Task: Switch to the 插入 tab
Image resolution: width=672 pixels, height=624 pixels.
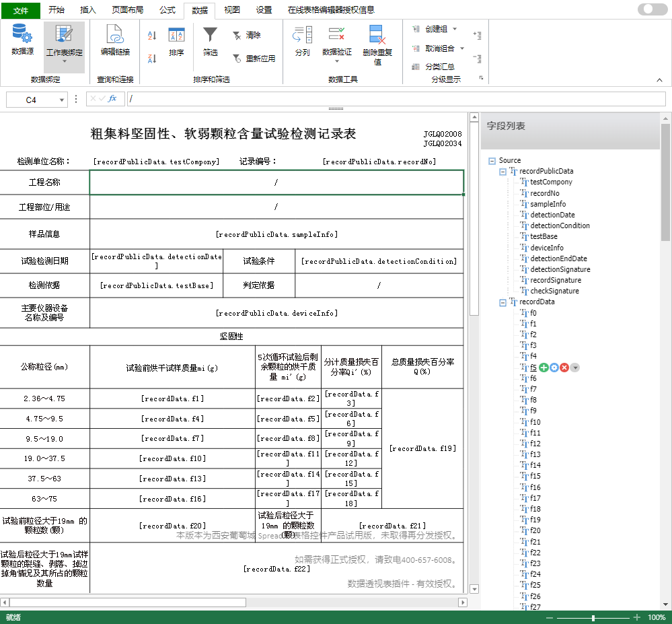Action: [88, 10]
